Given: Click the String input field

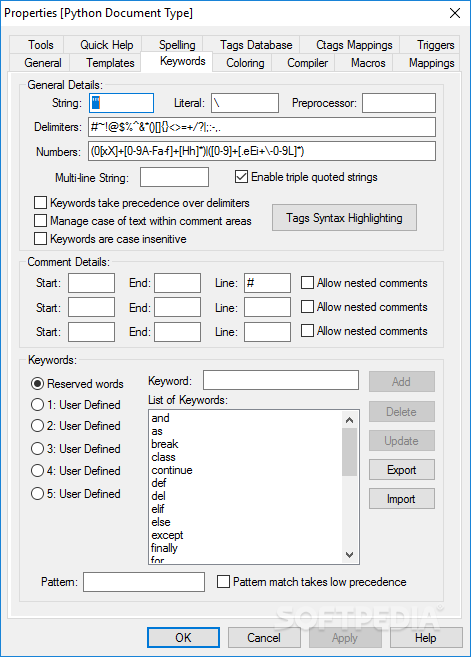Looking at the screenshot, I should tap(122, 103).
